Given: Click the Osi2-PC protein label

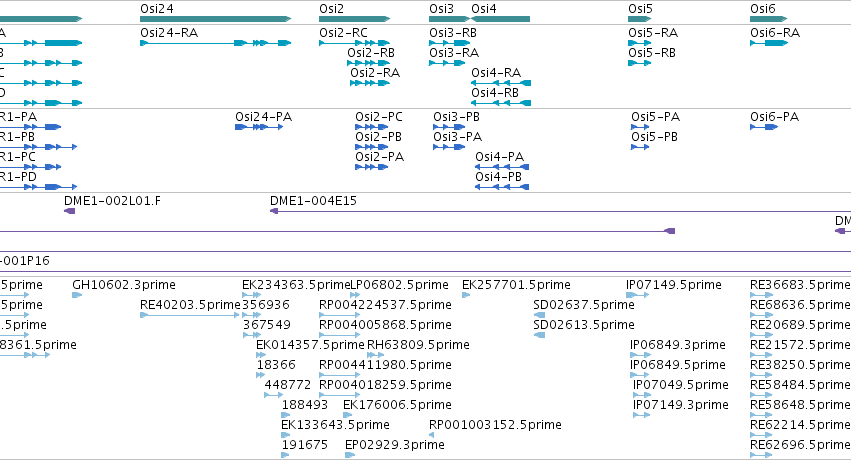Looking at the screenshot, I should click(x=379, y=117).
